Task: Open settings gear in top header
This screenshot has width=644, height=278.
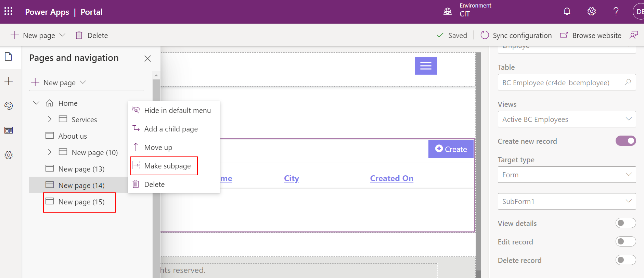Action: pyautogui.click(x=592, y=12)
